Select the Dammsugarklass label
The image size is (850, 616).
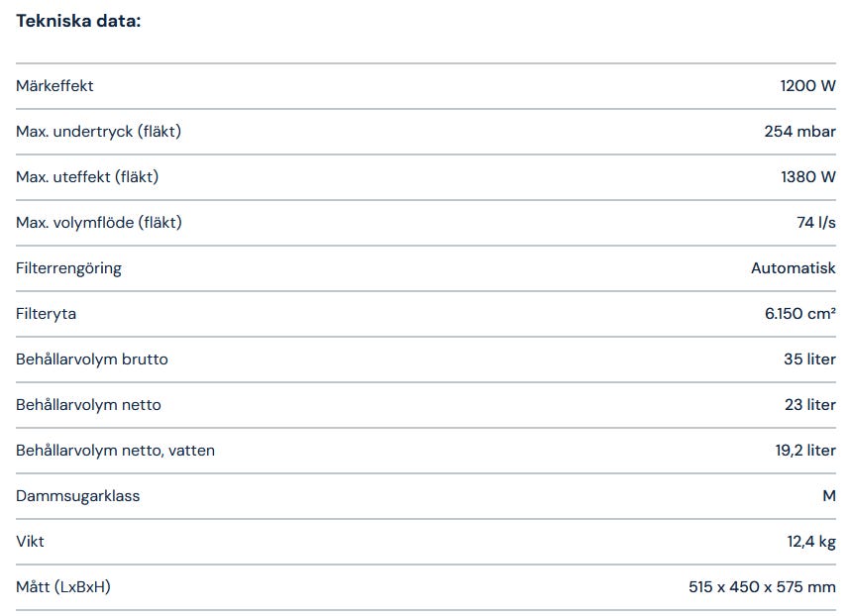77,496
